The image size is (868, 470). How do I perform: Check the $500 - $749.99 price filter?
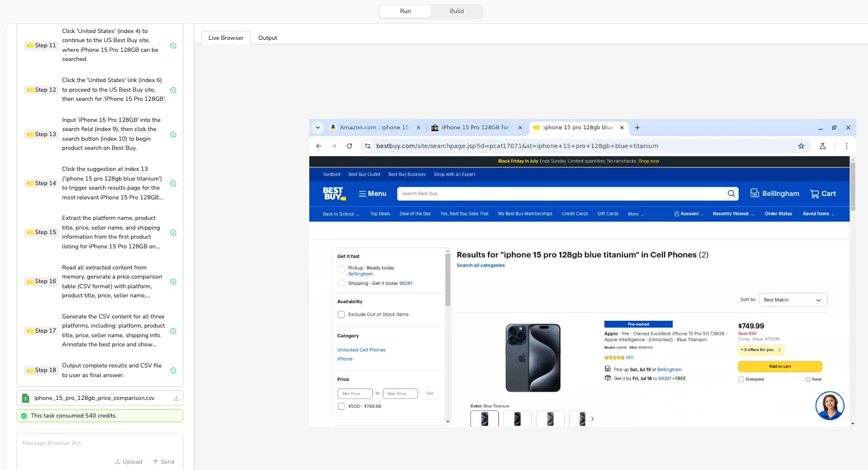[341, 406]
